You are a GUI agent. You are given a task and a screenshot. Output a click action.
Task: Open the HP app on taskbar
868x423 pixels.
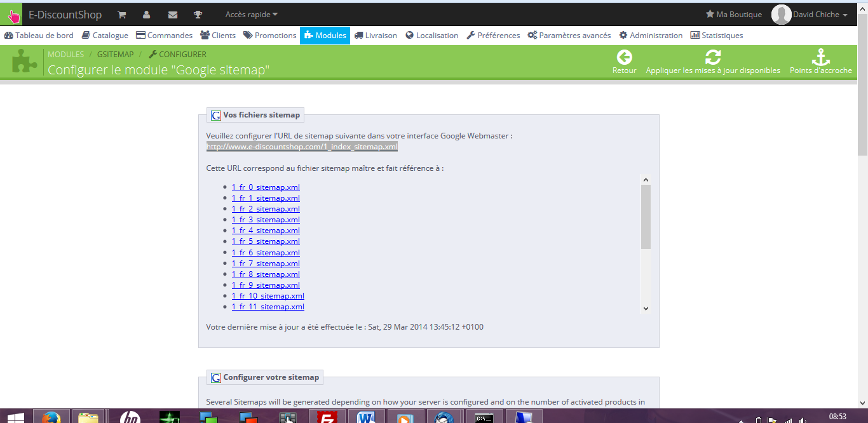tap(130, 417)
